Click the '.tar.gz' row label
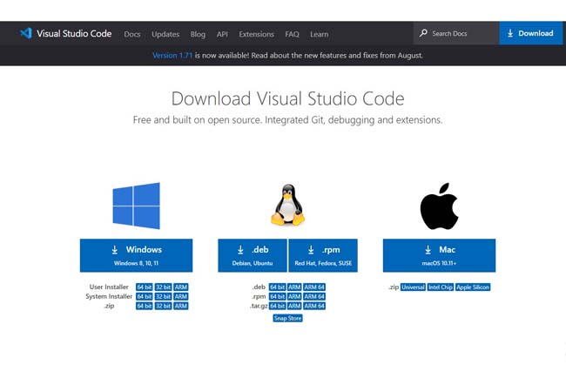Viewport: 566px width, 392px height. click(x=259, y=306)
